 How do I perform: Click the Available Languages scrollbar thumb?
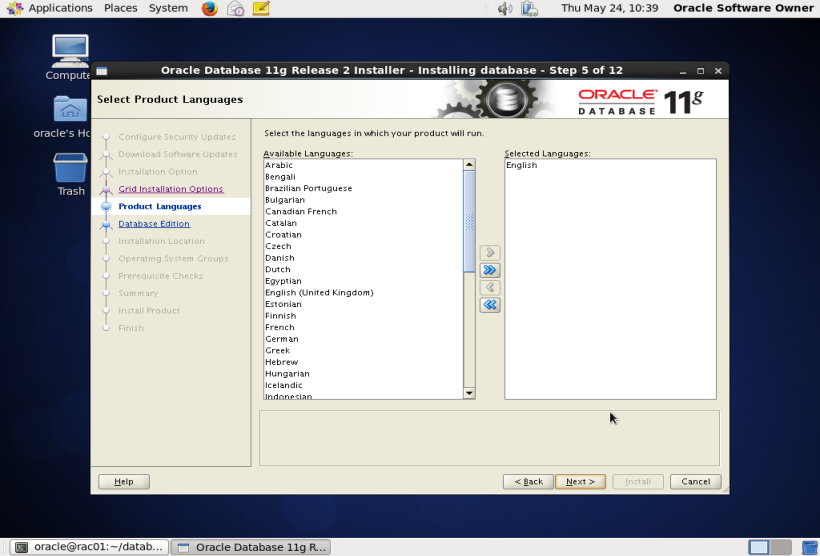point(469,221)
